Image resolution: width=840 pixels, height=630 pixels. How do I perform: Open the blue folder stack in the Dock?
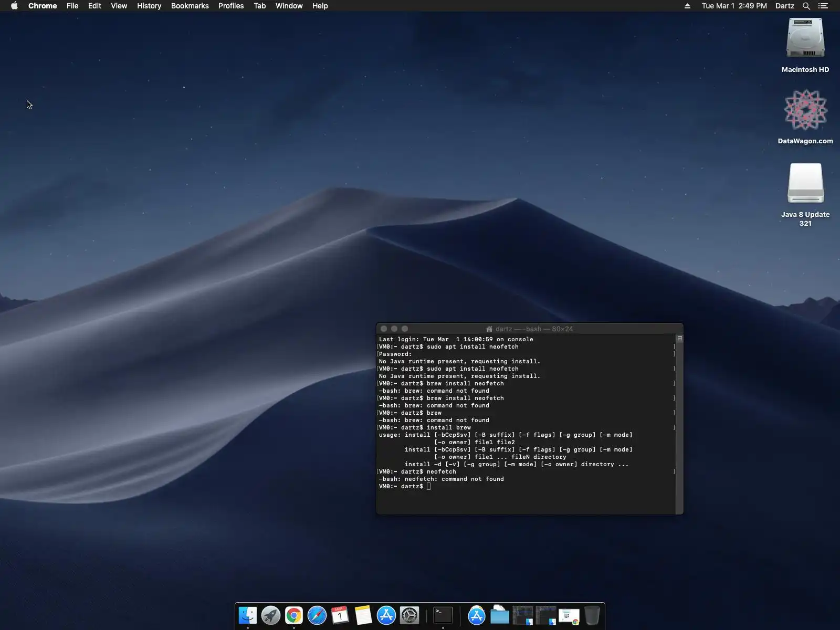(x=500, y=615)
